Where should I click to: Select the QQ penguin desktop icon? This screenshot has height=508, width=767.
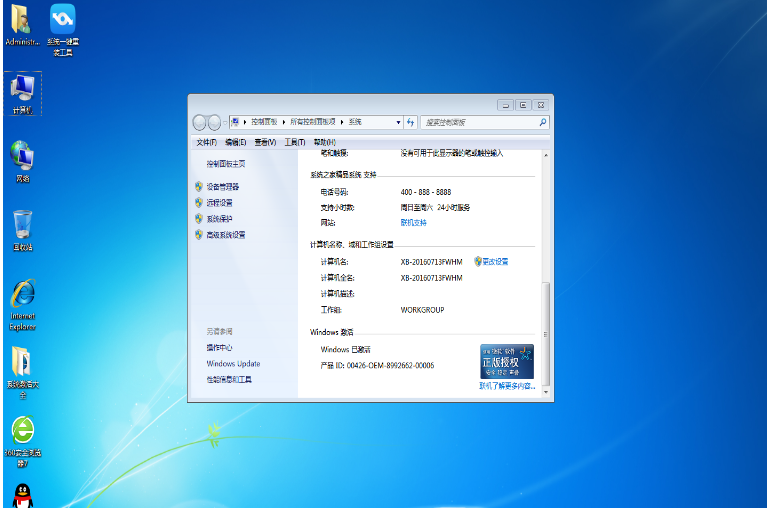click(x=23, y=496)
